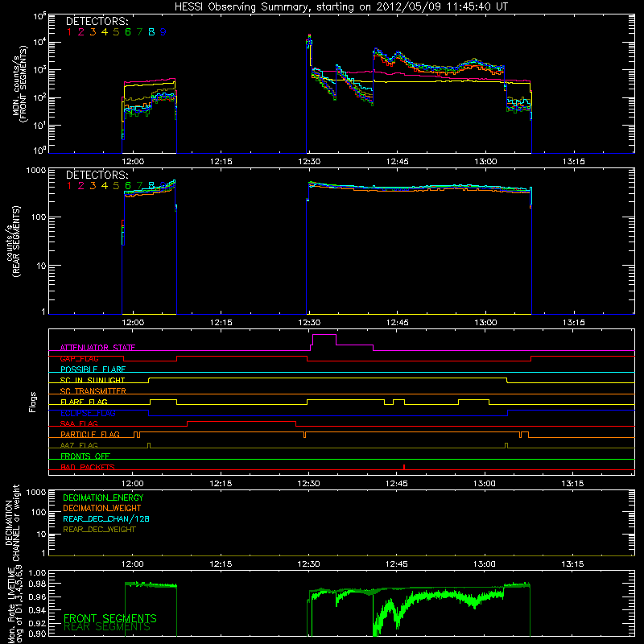The height and width of the screenshot is (644, 644).
Task: Click the FRONT SEGMENTS y-axis title
Action: [x=21, y=85]
